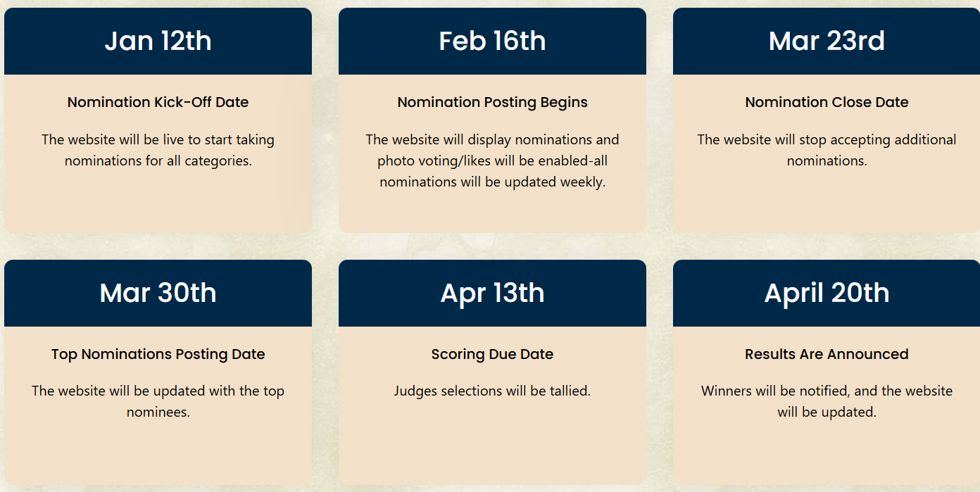The width and height of the screenshot is (980, 492).
Task: Select the Nomination Close Date title
Action: pos(827,102)
